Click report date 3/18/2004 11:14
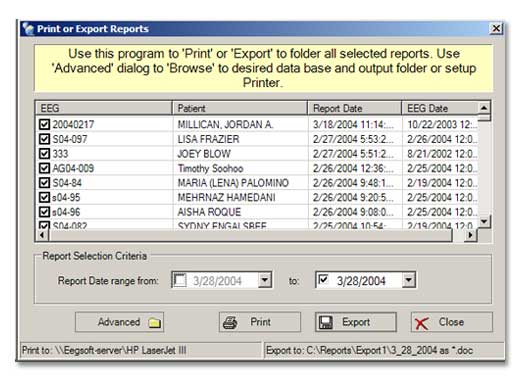The image size is (520, 380). [353, 125]
